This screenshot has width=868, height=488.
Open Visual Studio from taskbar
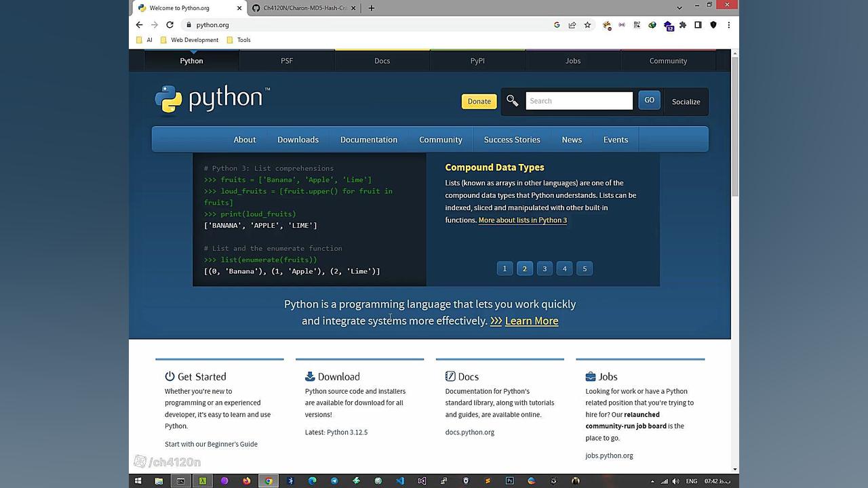422,481
